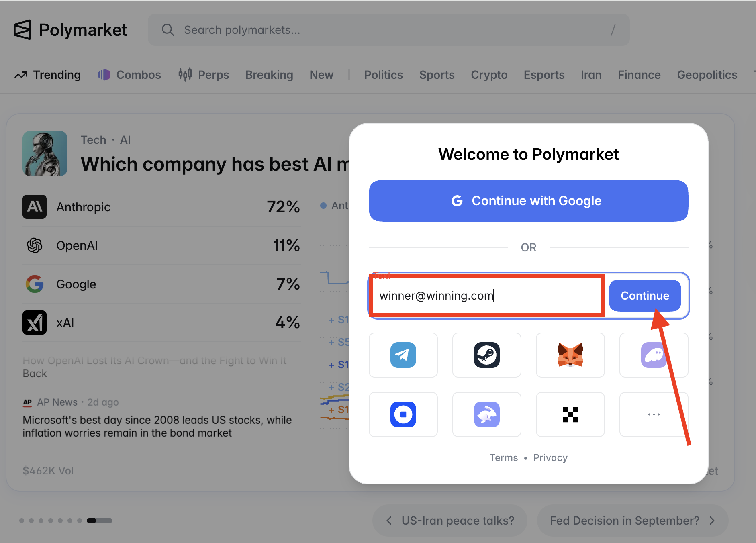
Task: Select the Phantom ghost wallet
Action: 654,355
